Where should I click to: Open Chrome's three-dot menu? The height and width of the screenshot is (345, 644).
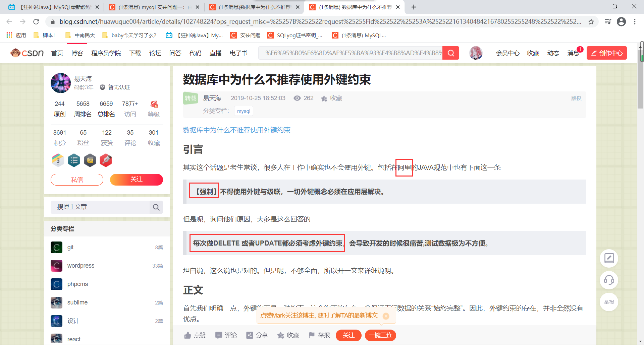635,22
